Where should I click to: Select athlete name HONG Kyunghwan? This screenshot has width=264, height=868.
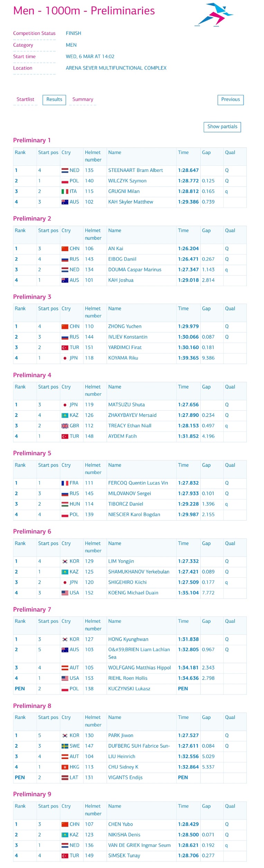[x=128, y=640]
